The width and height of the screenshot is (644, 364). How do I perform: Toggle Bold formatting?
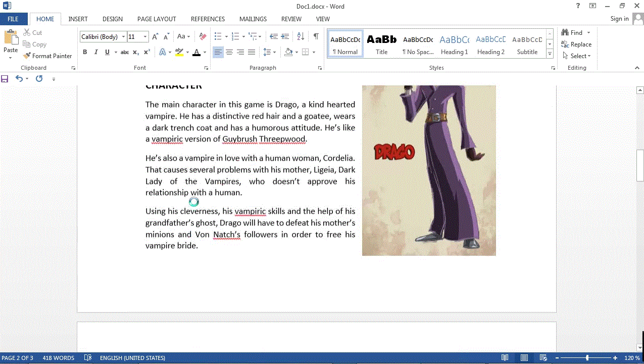point(85,52)
